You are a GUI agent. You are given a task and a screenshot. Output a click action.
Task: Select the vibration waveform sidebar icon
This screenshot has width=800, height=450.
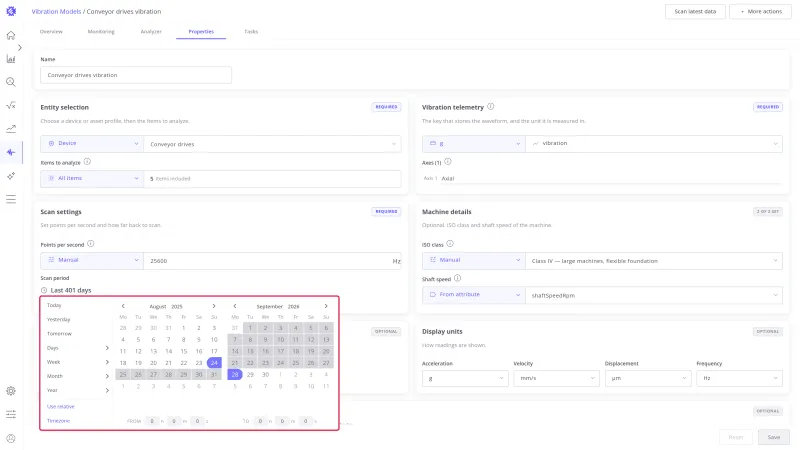click(x=11, y=152)
